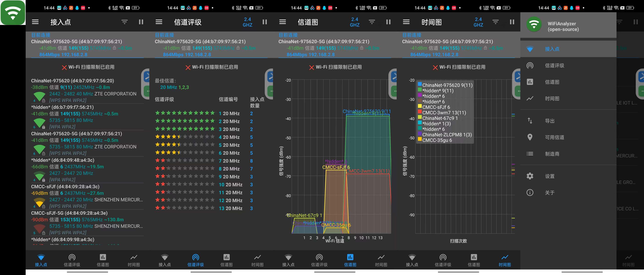Tap 信道评级 bottom tab on 接入点 screen
644x275 pixels.
(72, 260)
